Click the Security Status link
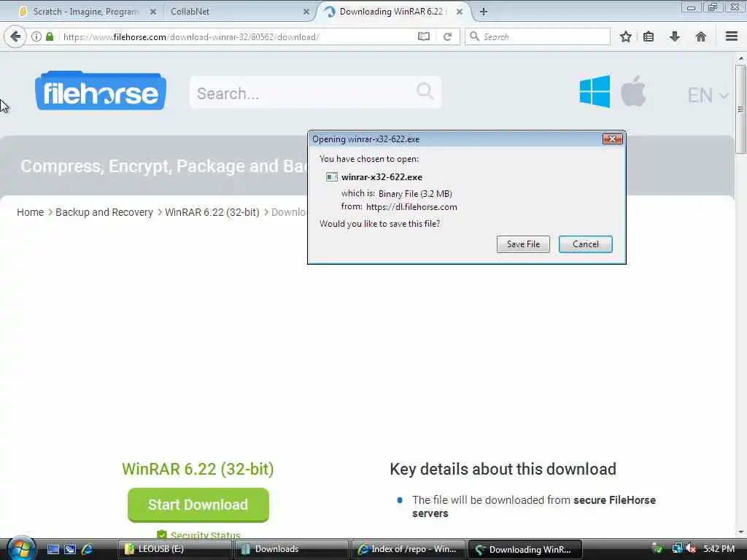This screenshot has width=747, height=560. point(205,534)
